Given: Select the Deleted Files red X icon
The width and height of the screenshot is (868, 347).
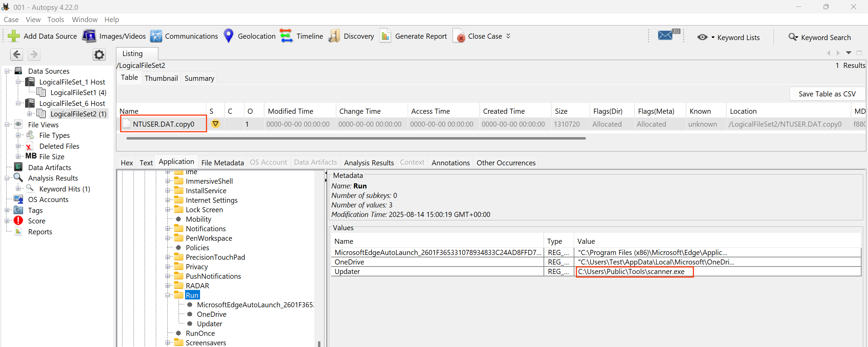Looking at the screenshot, I should (29, 146).
